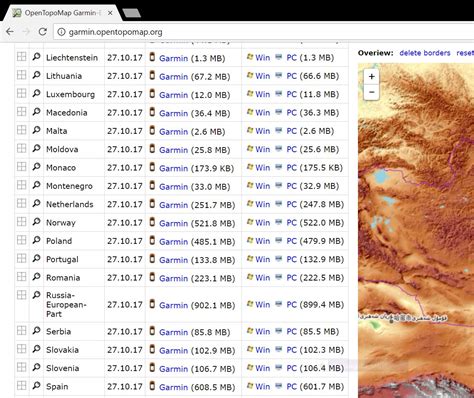Zoom to Macedonia using magnifier icon
This screenshot has width=474, height=398.
[x=36, y=112]
